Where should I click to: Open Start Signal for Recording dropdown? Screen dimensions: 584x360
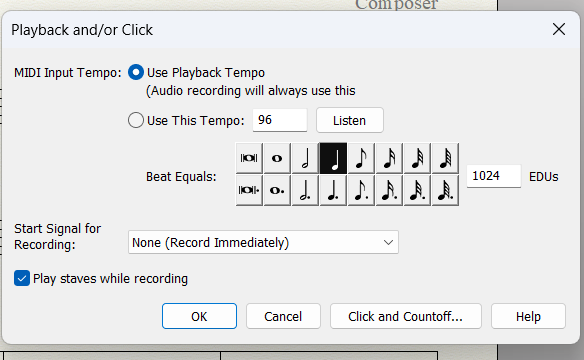pyautogui.click(x=263, y=242)
